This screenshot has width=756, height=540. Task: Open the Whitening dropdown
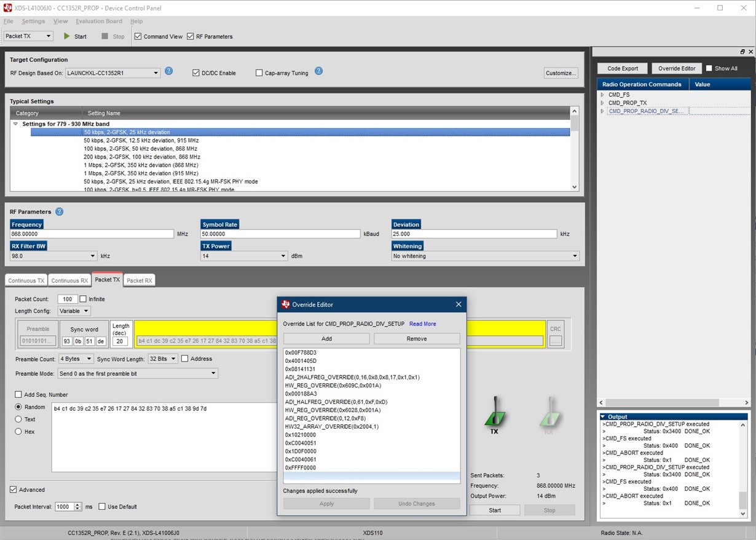[x=486, y=256]
